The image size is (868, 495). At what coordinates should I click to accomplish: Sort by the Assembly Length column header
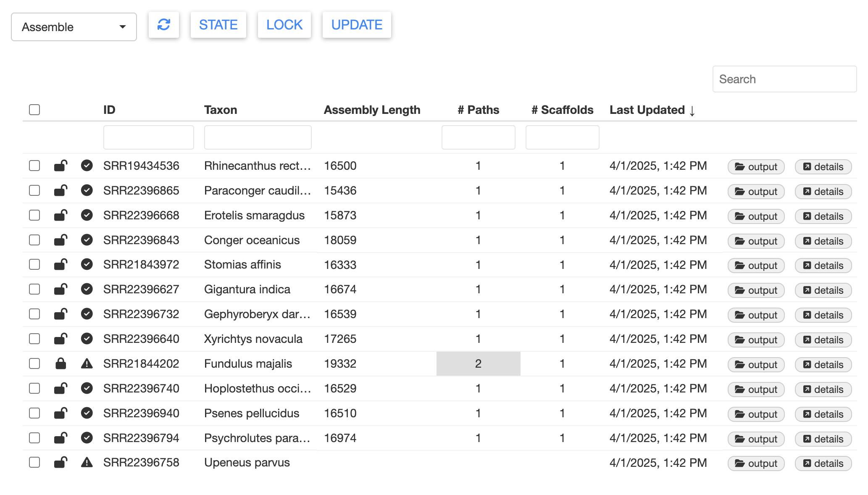point(372,110)
